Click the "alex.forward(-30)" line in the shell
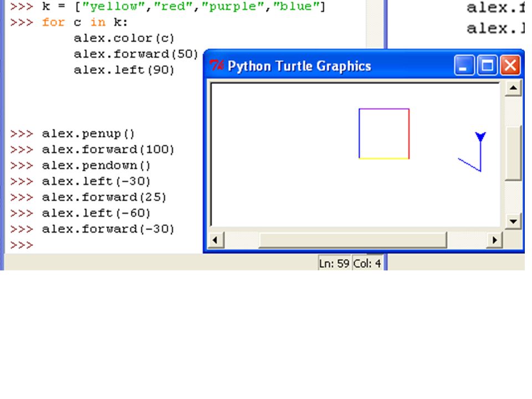The height and width of the screenshot is (399, 532). tap(108, 229)
